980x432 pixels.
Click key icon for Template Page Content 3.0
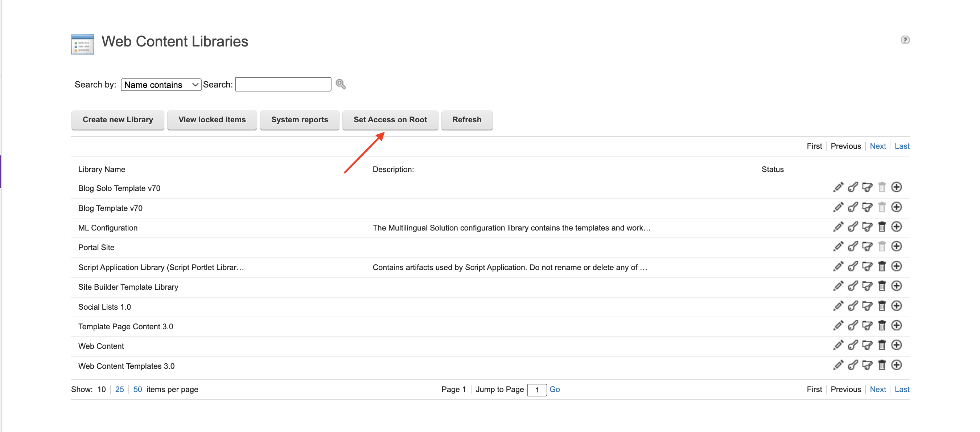853,325
